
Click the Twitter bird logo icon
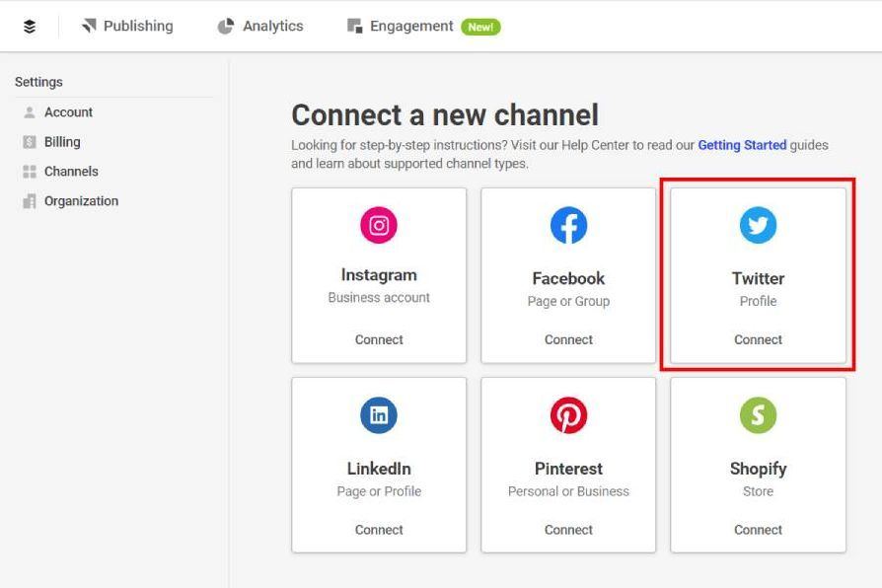coord(758,225)
